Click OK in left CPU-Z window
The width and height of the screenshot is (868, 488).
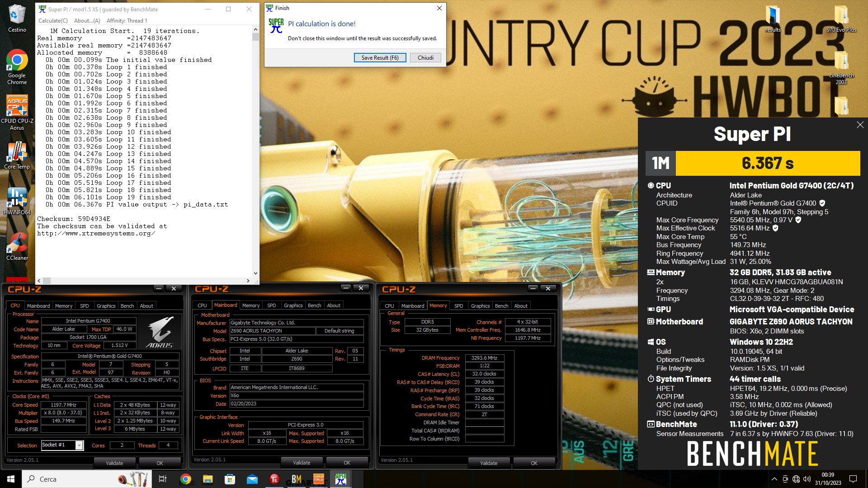click(160, 463)
